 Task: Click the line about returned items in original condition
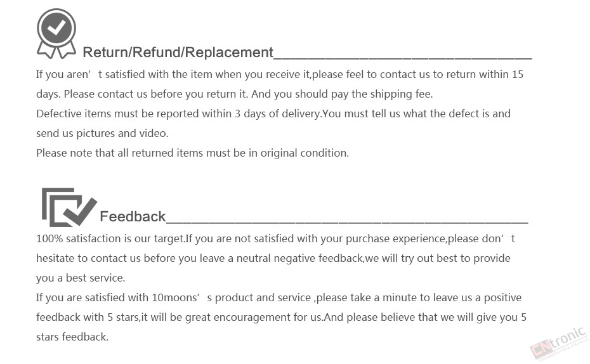pyautogui.click(x=192, y=153)
